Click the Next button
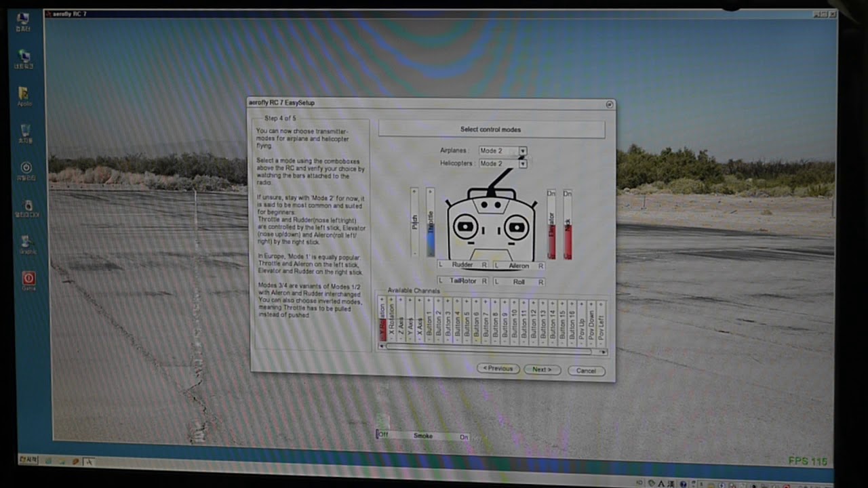The width and height of the screenshot is (868, 488). point(542,369)
